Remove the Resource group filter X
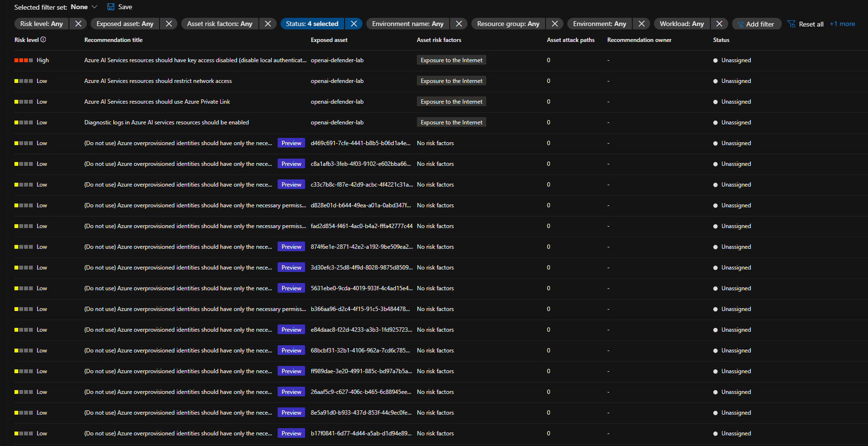 point(555,24)
